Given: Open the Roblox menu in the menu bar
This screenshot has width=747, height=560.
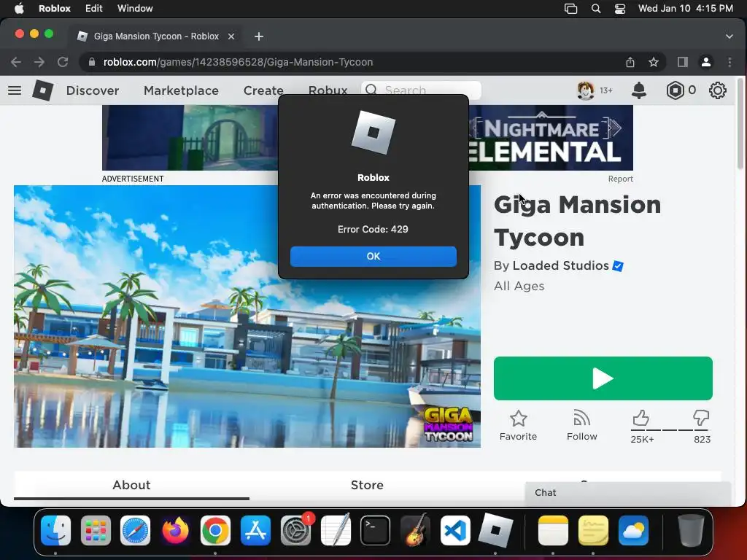Looking at the screenshot, I should pyautogui.click(x=54, y=8).
